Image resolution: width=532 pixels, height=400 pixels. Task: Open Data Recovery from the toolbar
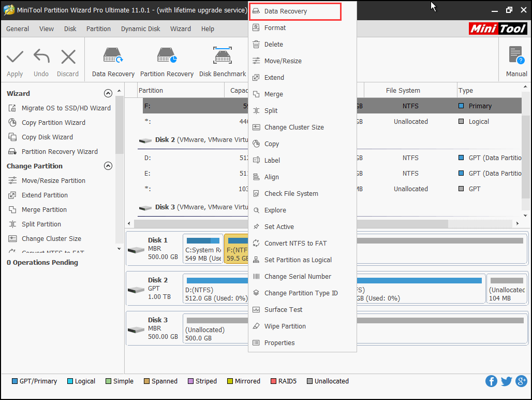[x=113, y=62]
